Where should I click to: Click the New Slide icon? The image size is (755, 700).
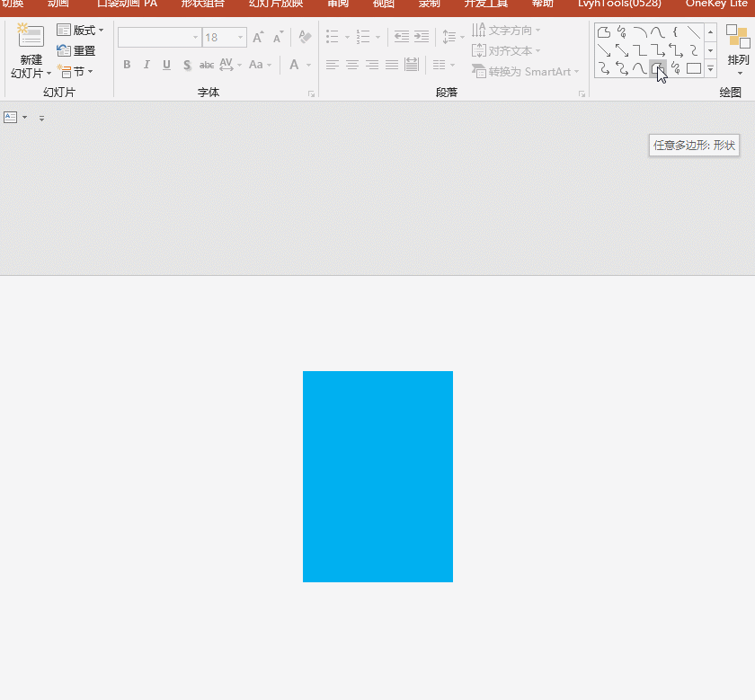[31, 35]
